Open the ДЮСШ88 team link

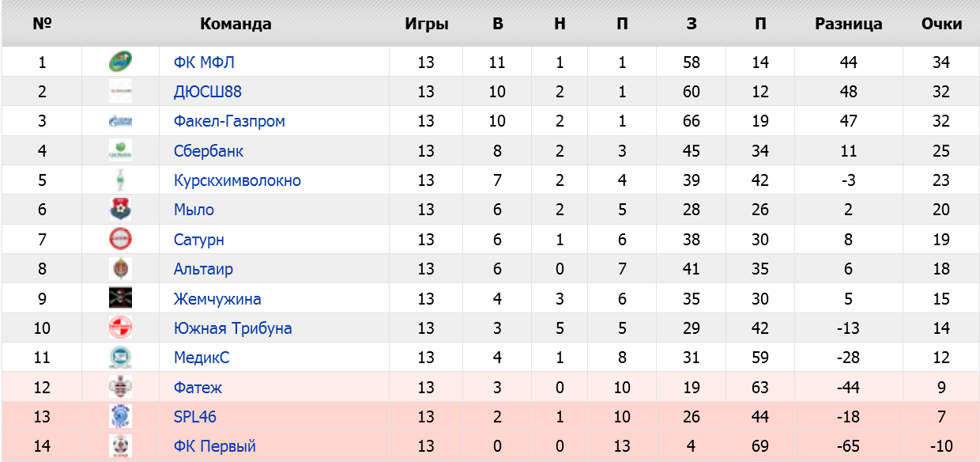208,92
